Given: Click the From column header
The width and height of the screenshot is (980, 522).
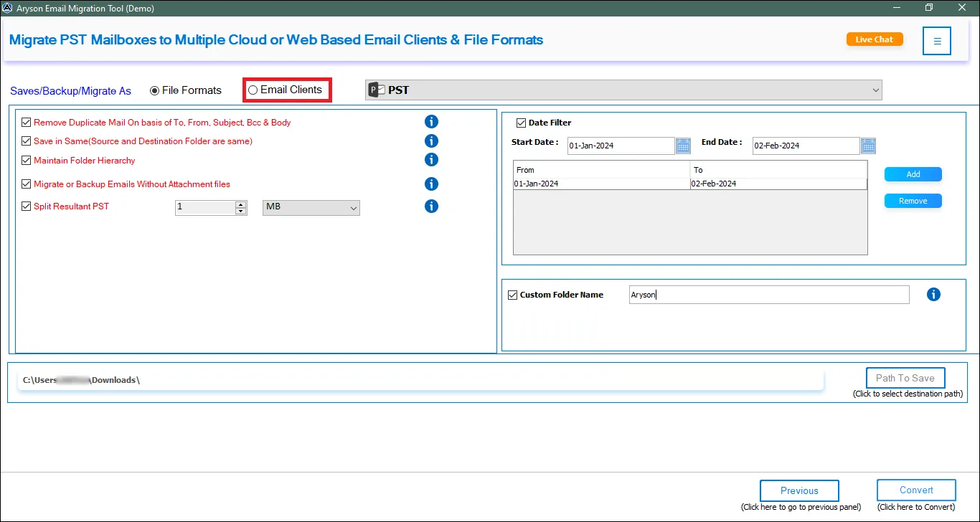Looking at the screenshot, I should click(602, 170).
